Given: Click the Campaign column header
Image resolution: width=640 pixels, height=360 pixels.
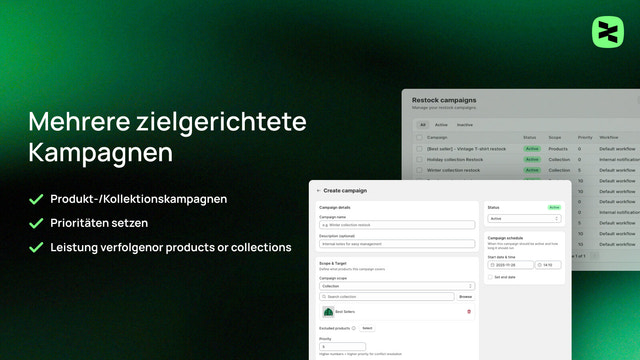Looking at the screenshot, I should (x=437, y=138).
